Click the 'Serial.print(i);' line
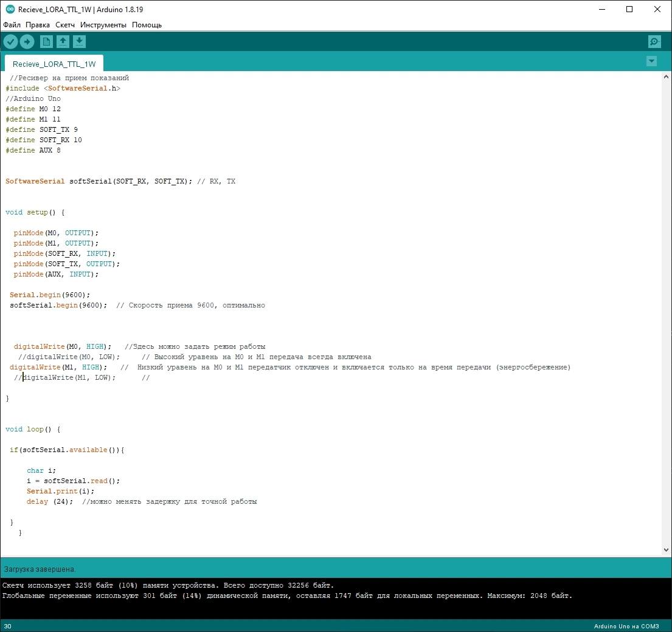Image resolution: width=672 pixels, height=632 pixels. (60, 491)
